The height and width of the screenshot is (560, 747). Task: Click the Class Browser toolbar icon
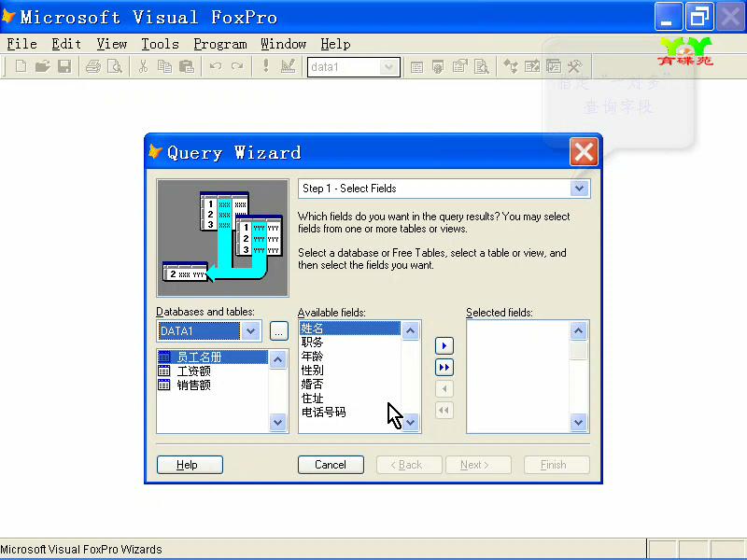coord(511,66)
